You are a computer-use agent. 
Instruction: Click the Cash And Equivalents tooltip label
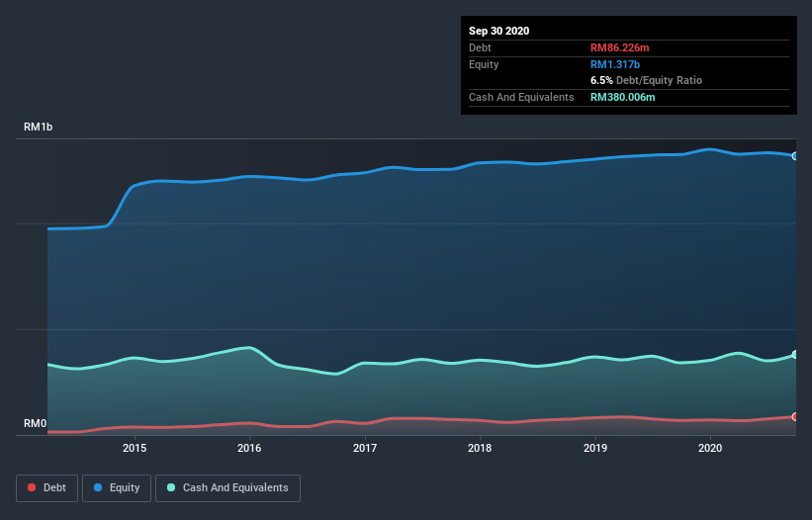click(x=521, y=97)
